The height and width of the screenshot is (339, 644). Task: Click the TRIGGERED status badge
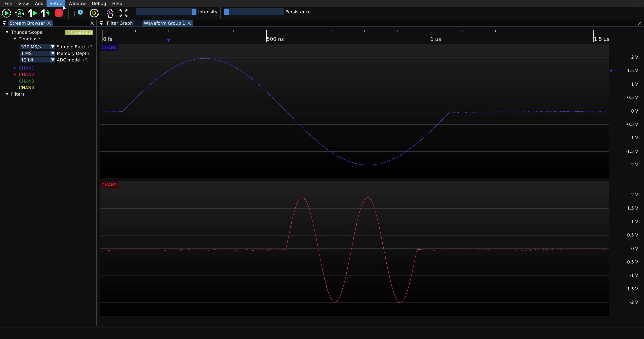coord(79,32)
